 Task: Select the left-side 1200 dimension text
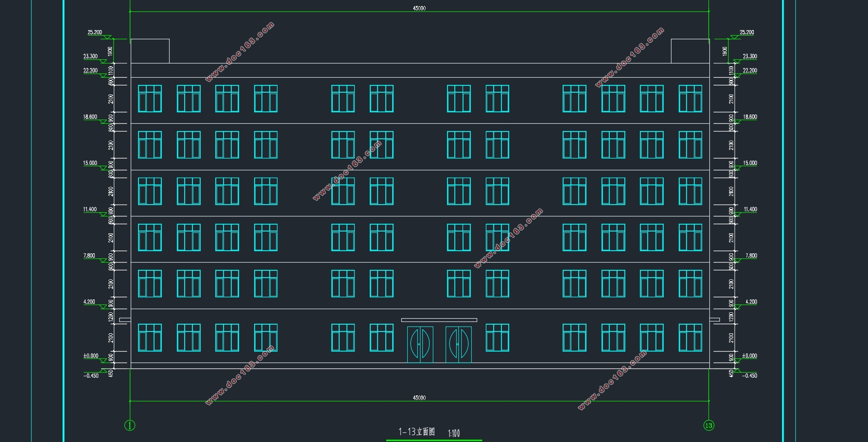click(x=111, y=316)
